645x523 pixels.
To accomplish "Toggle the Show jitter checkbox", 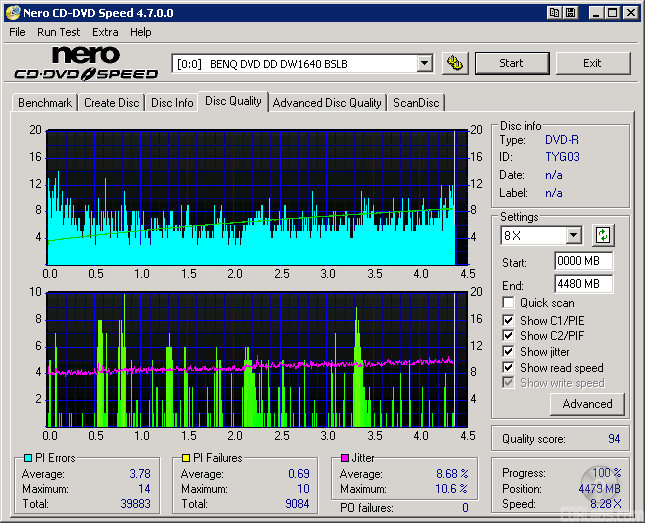I will [509, 352].
